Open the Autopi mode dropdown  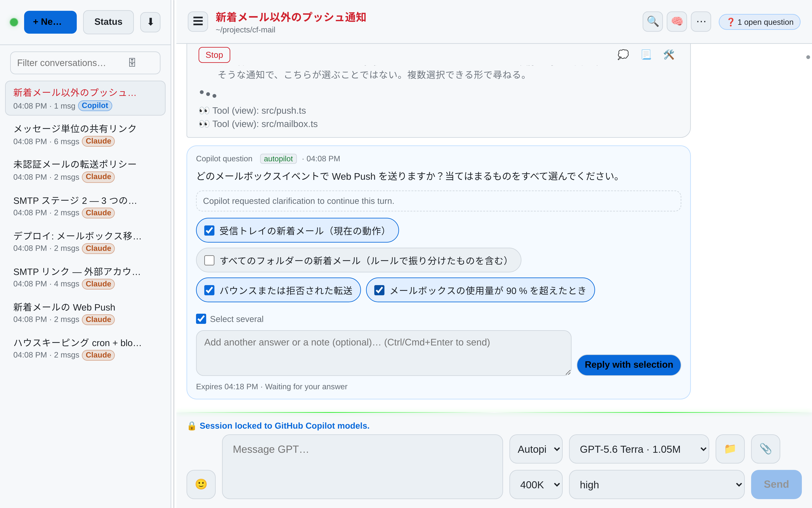536,449
